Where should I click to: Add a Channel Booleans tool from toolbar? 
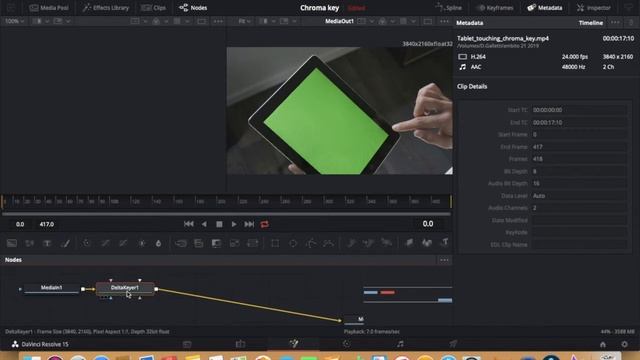click(x=199, y=243)
